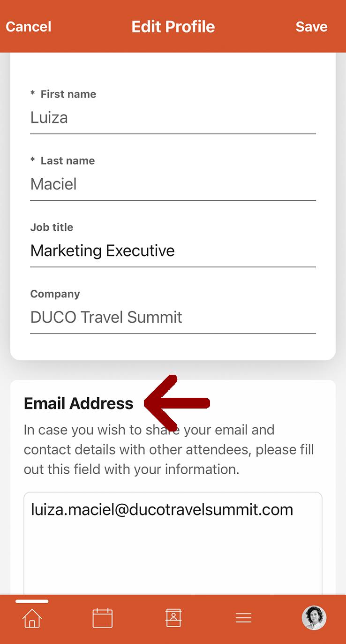346x644 pixels.
Task: Click the Company label
Action: (x=55, y=294)
